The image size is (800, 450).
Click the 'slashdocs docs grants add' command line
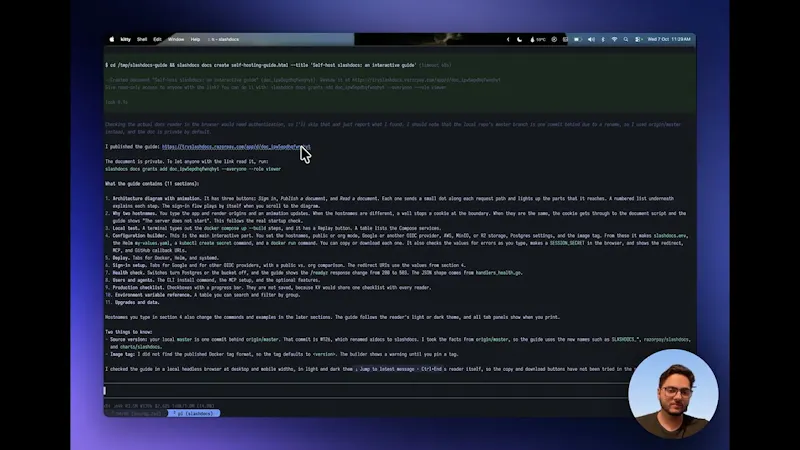click(x=193, y=169)
